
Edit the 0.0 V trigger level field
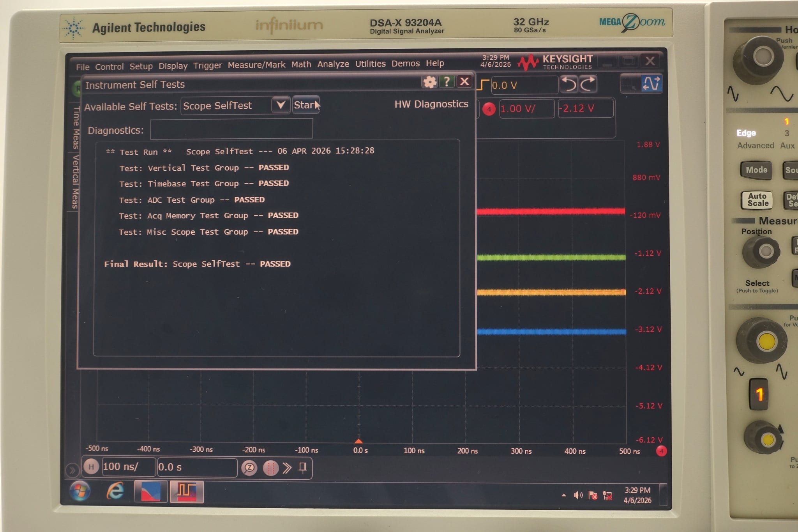(x=524, y=85)
